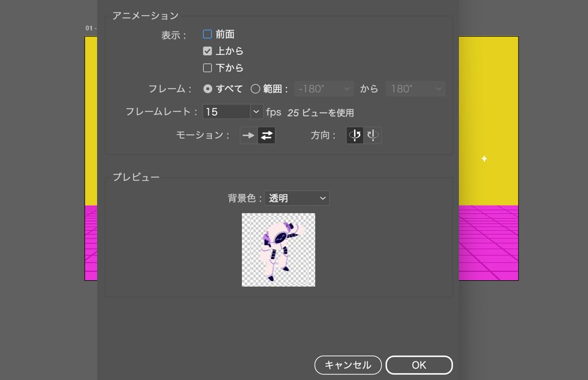
Task: Click the 透明 dropdown disclosure arrow
Action: 324,198
